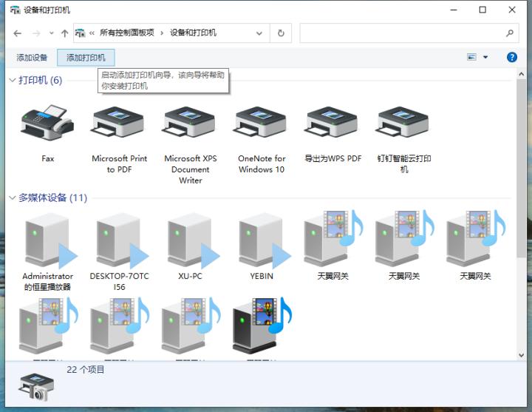532x412 pixels.
Task: Select the Fax printer icon
Action: (x=47, y=122)
